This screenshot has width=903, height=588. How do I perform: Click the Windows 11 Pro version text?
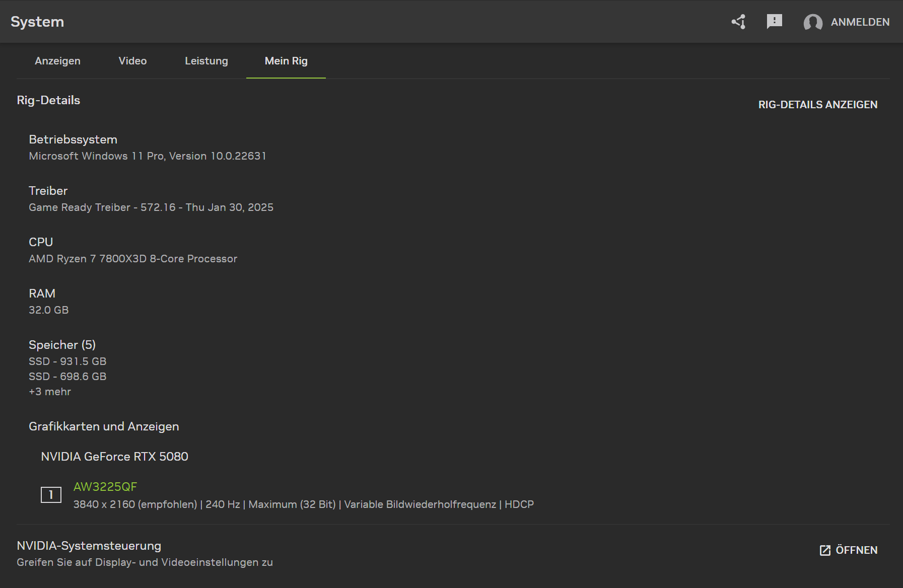[148, 156]
